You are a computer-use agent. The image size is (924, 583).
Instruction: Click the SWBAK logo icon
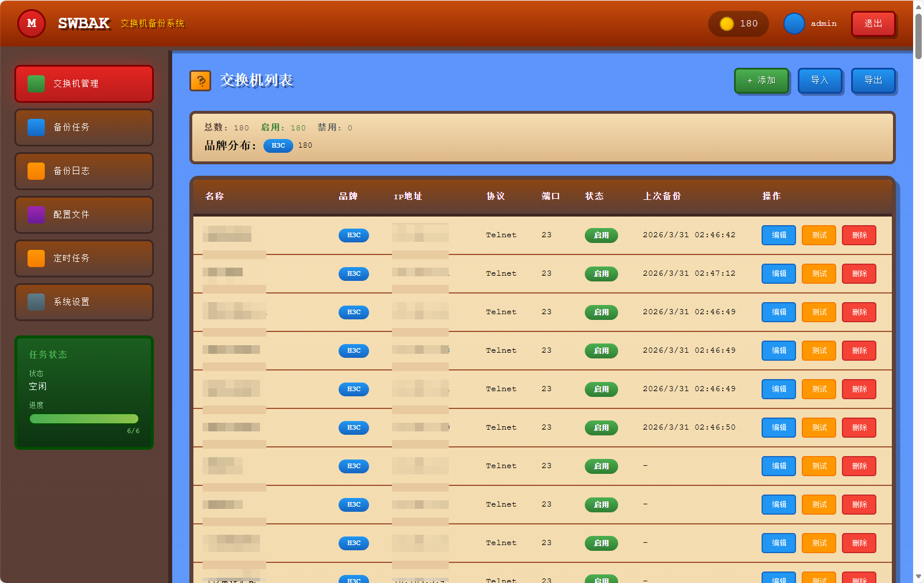click(32, 24)
